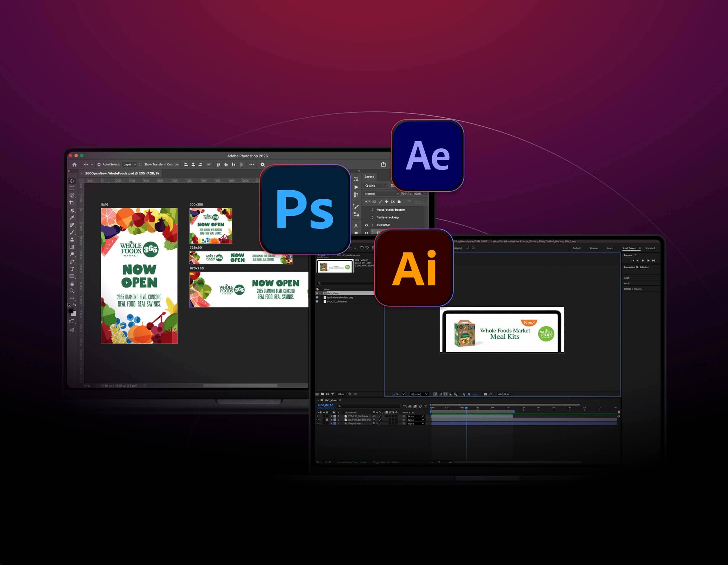Click the foreground color swatch
Image resolution: width=728 pixels, height=565 pixels.
pyautogui.click(x=70, y=311)
